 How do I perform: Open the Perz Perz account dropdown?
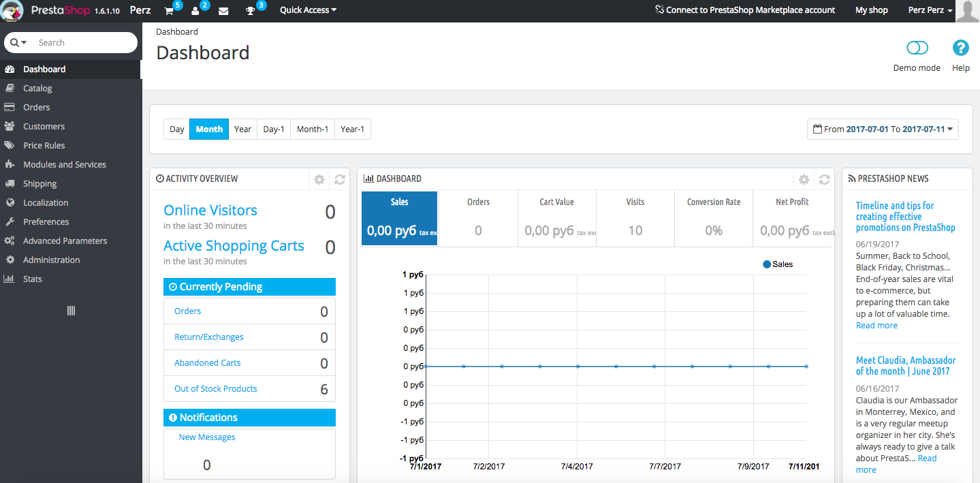pyautogui.click(x=930, y=10)
